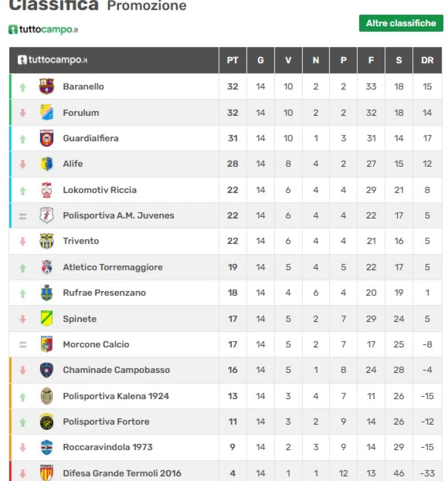Click the equal sign indicator beside Morcone Calcio
448x481 pixels.
pyautogui.click(x=23, y=345)
